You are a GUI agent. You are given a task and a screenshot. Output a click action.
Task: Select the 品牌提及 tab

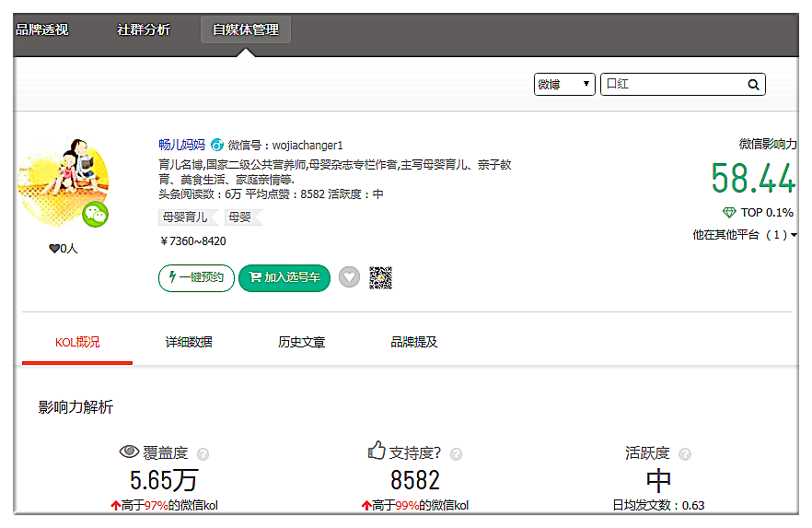coord(413,342)
